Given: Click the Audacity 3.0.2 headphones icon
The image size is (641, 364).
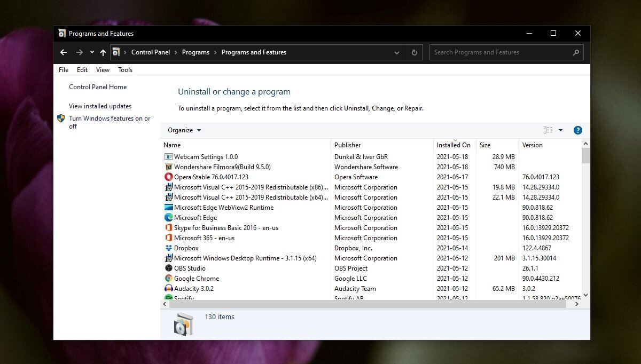Looking at the screenshot, I should pos(169,288).
